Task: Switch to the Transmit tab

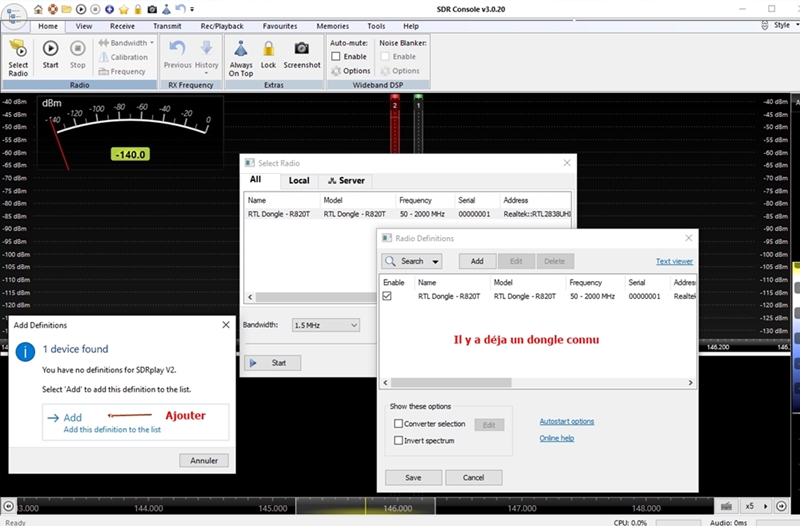Action: point(167,26)
